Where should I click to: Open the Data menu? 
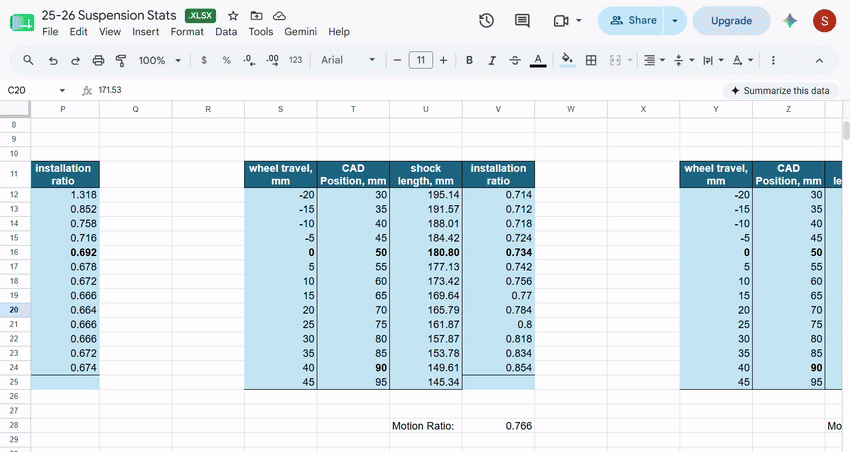click(226, 31)
